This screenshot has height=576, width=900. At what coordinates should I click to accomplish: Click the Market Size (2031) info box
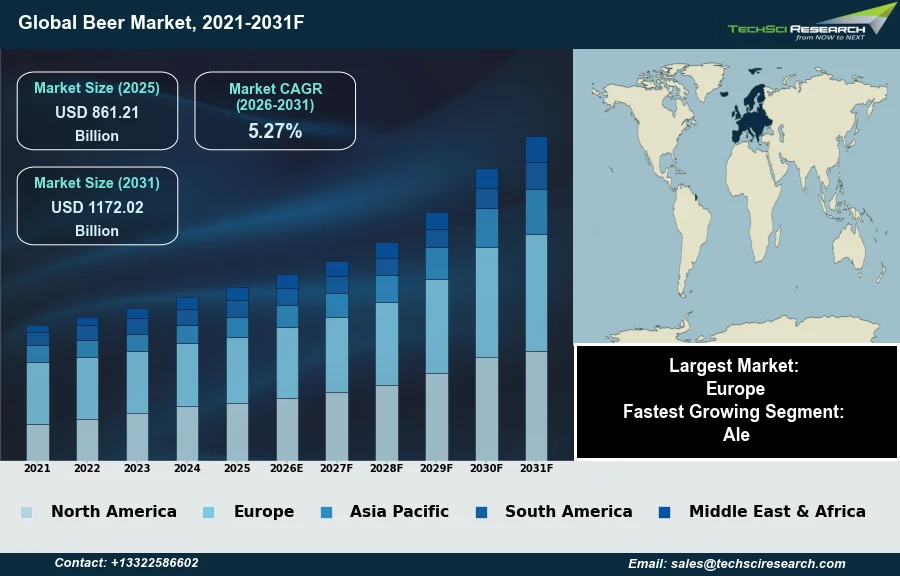(97, 206)
